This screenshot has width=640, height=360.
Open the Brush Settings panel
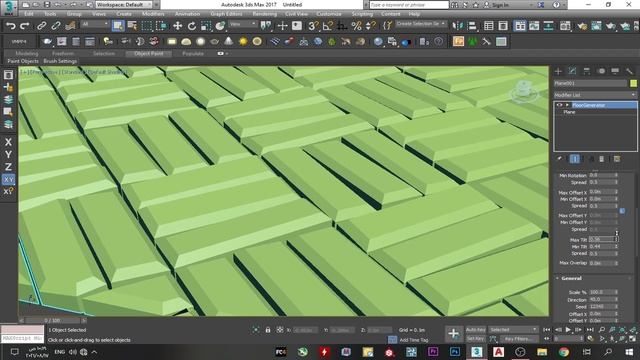(60, 61)
